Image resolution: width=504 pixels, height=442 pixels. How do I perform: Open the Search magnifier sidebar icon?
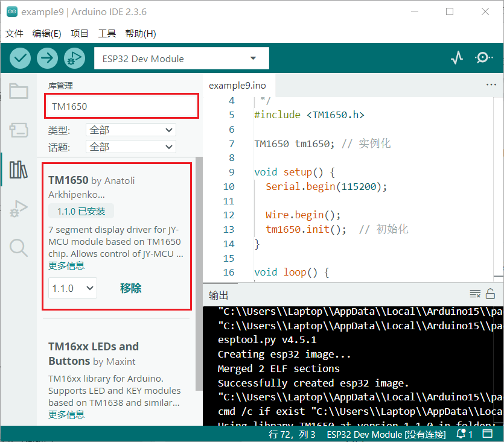[x=19, y=248]
